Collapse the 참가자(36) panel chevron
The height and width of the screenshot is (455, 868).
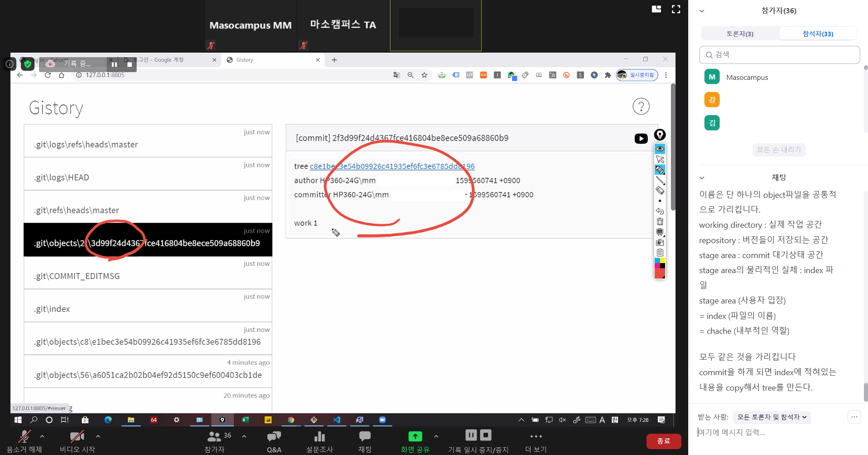pyautogui.click(x=702, y=11)
